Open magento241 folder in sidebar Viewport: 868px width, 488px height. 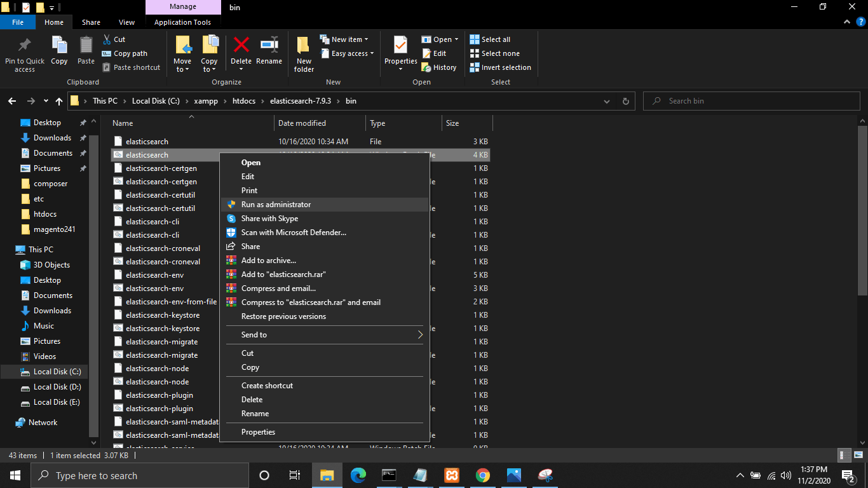click(54, 229)
